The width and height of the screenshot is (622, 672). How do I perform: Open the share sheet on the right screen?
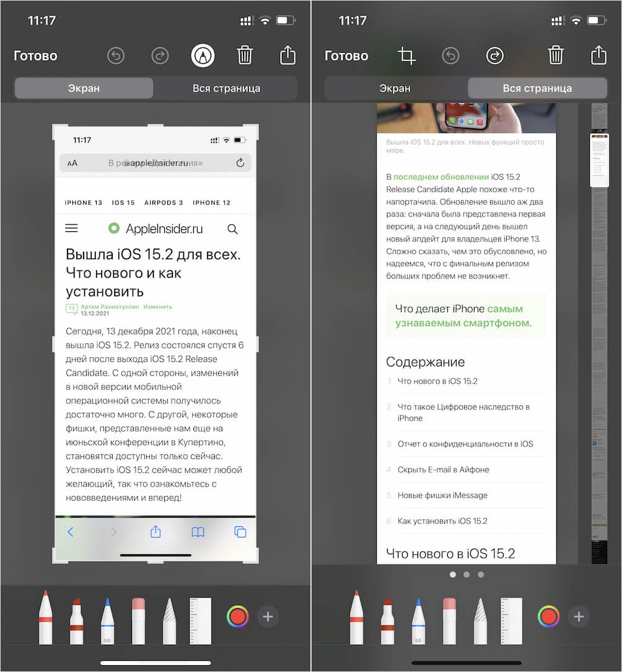click(x=598, y=56)
